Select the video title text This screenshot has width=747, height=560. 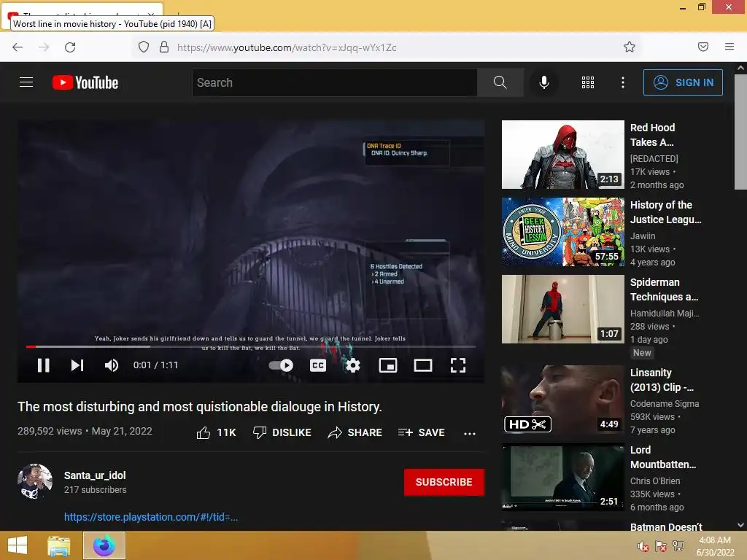pos(200,407)
